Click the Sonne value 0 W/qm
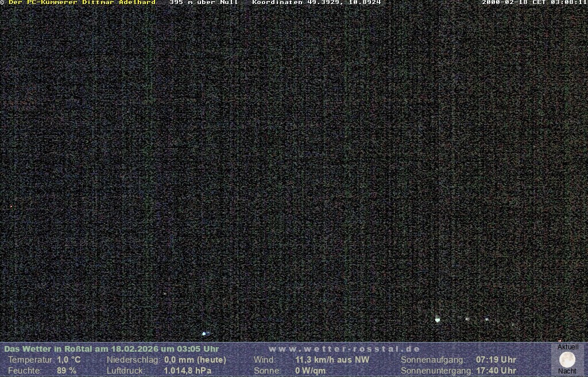 click(x=310, y=371)
